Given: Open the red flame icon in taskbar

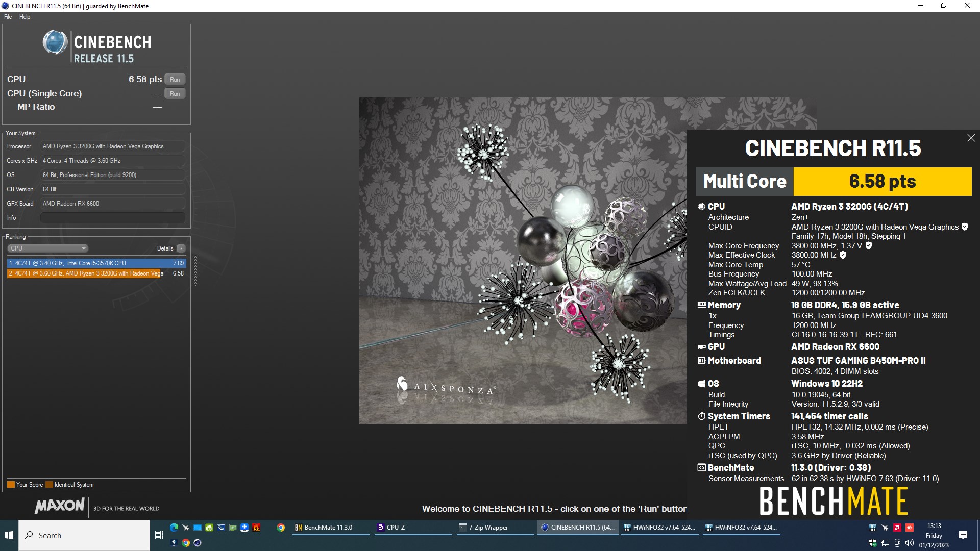Looking at the screenshot, I should click(256, 528).
